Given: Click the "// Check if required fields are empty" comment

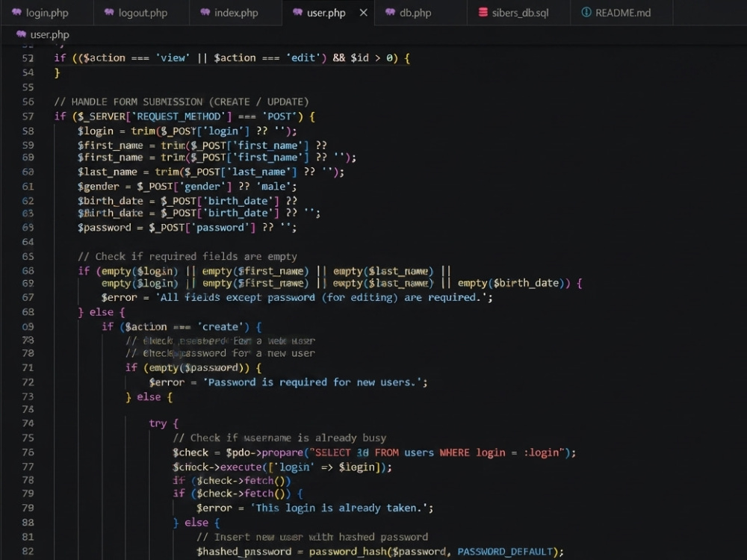Looking at the screenshot, I should click(187, 257).
